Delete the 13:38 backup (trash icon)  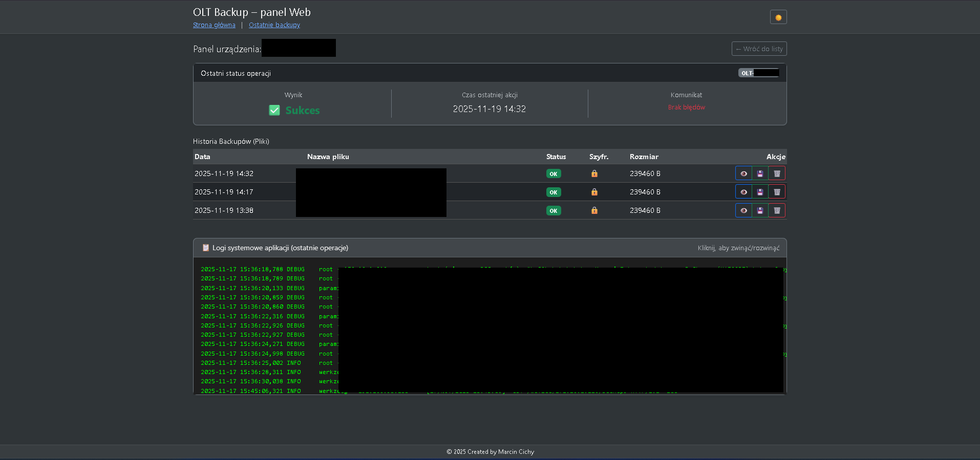click(777, 210)
